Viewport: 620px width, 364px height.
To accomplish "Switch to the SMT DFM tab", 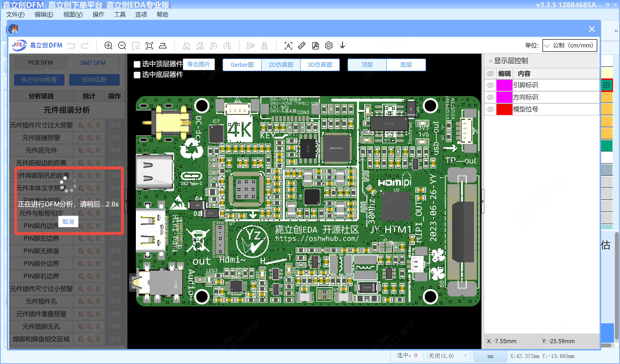I will pos(93,63).
